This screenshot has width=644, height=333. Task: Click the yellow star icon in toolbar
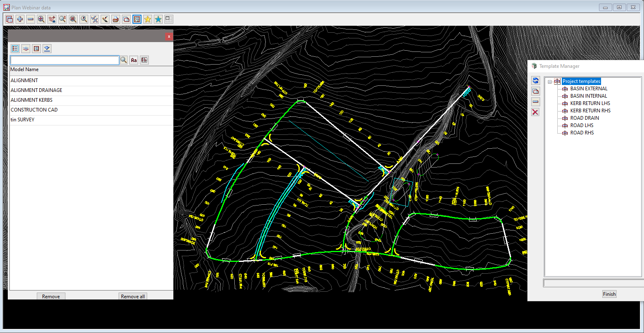click(x=148, y=19)
